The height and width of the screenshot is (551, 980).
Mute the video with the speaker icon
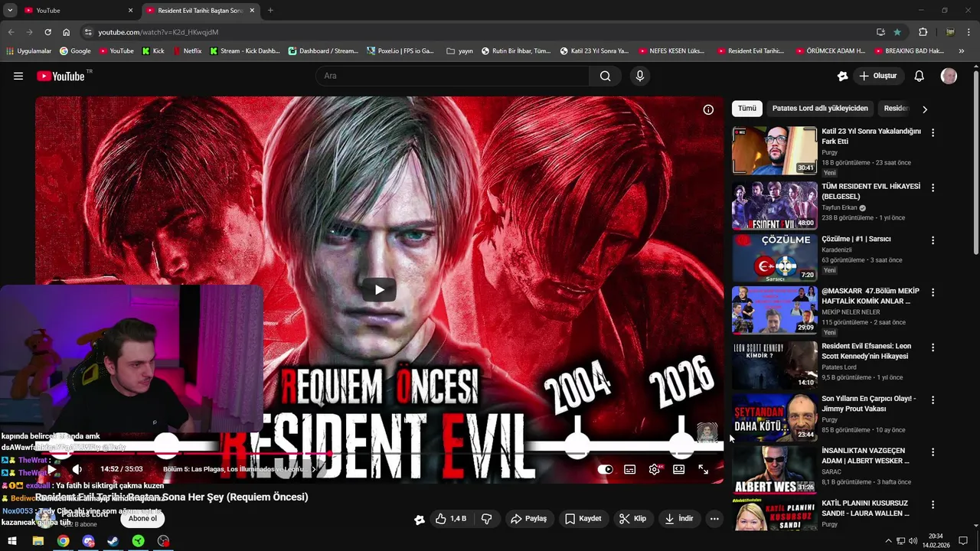pos(77,469)
